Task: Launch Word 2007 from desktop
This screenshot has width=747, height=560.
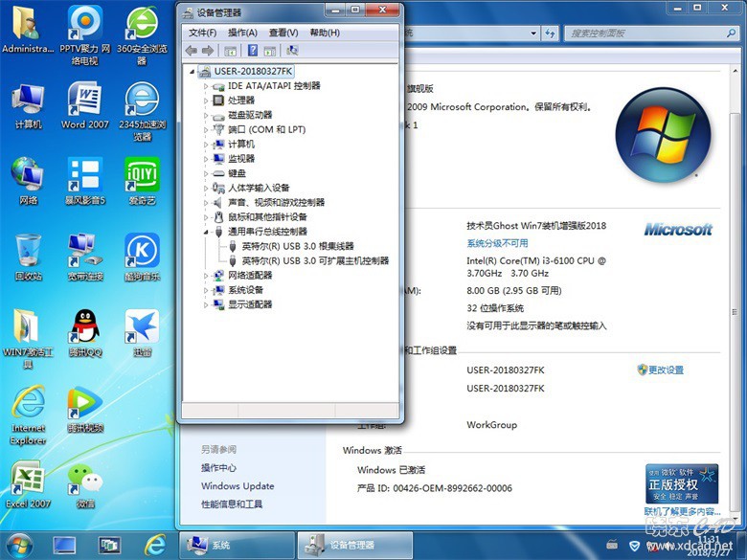Action: pos(85,105)
